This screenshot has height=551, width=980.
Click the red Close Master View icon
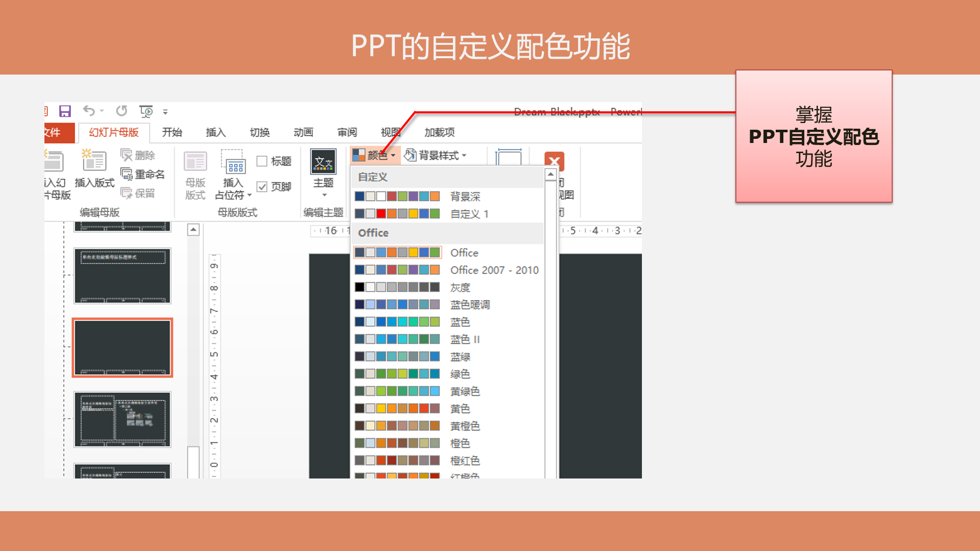(x=554, y=162)
